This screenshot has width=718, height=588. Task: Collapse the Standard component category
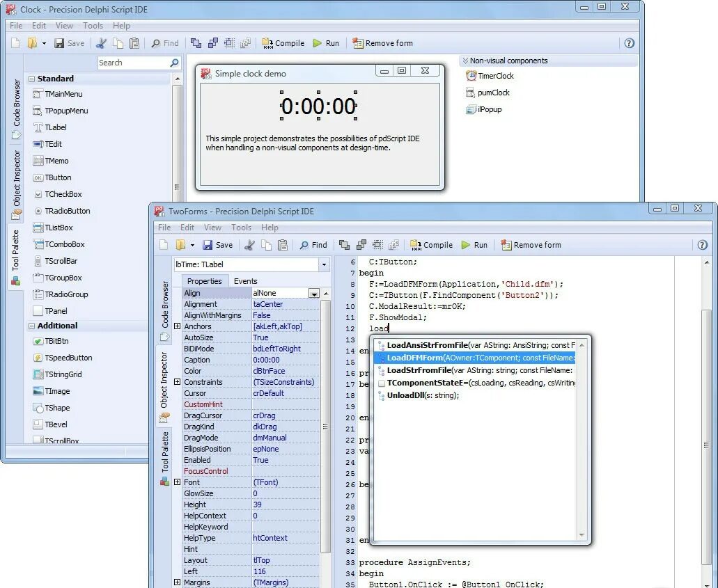point(32,79)
